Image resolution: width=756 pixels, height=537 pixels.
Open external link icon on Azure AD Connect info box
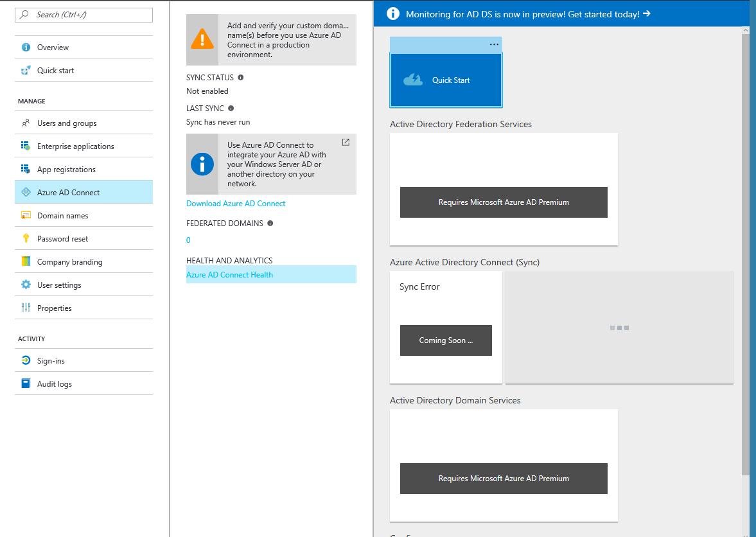(x=346, y=142)
